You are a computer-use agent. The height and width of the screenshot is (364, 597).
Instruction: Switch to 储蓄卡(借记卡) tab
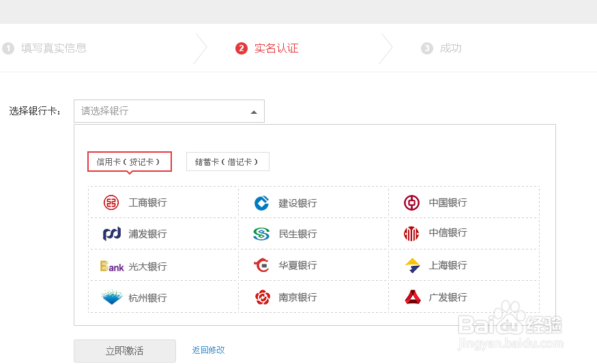point(228,162)
